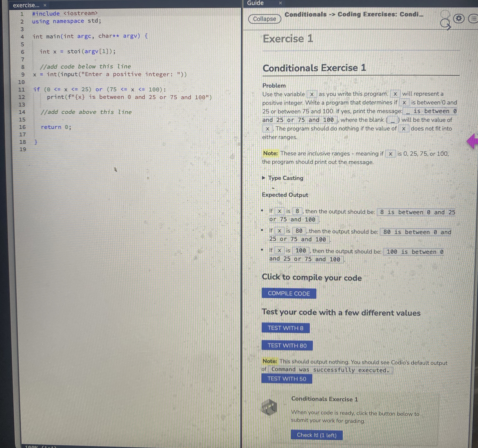Run TEST WITH 50
478x448 pixels.
coord(287,379)
